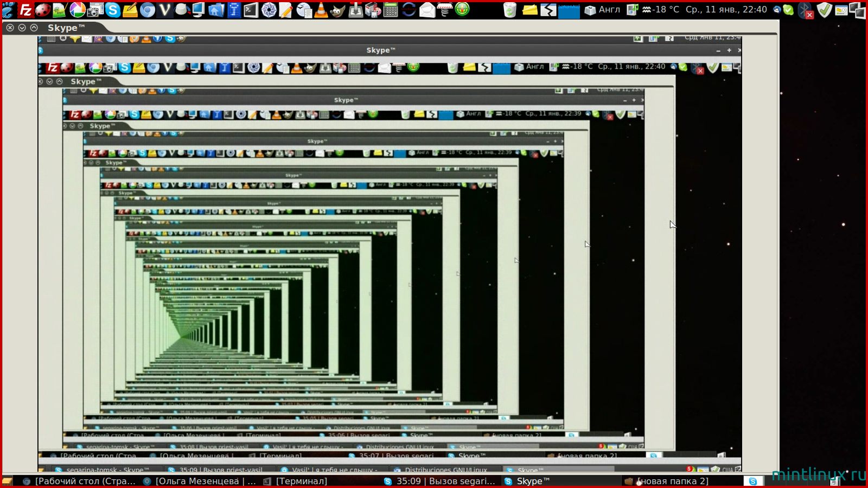Open the clock calendar Ср., 11 янв., 22:40
This screenshot has width=868, height=488.
click(726, 10)
